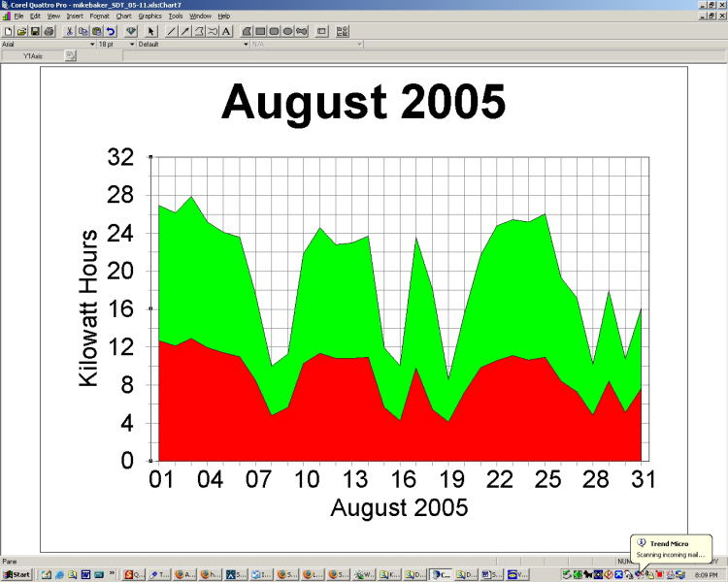Click the Save disk icon
Image resolution: width=728 pixels, height=582 pixels.
[x=35, y=31]
